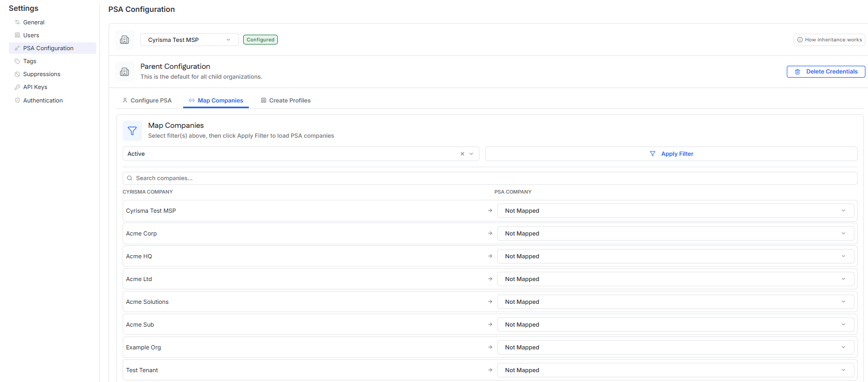Clear the Active filter with the X icon

[462, 154]
